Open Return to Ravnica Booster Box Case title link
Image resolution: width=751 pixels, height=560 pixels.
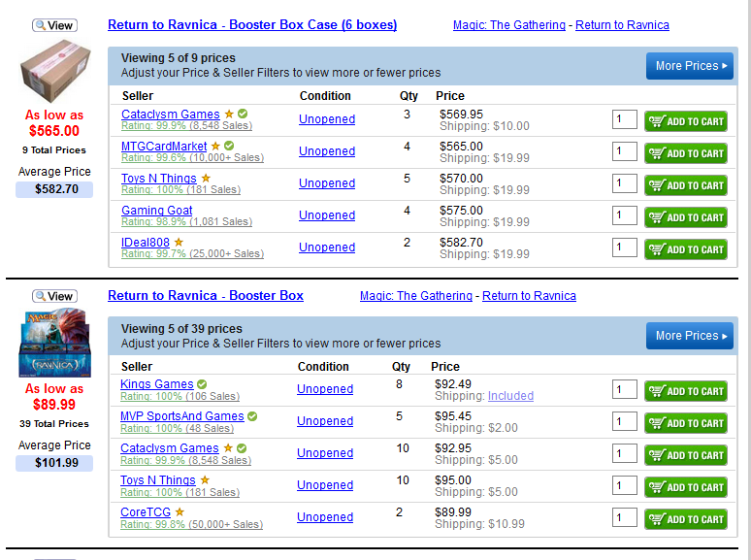point(252,25)
